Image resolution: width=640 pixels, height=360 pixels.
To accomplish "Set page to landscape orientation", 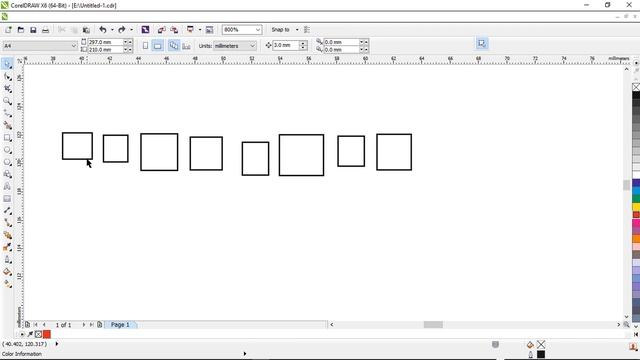I will pos(158,46).
